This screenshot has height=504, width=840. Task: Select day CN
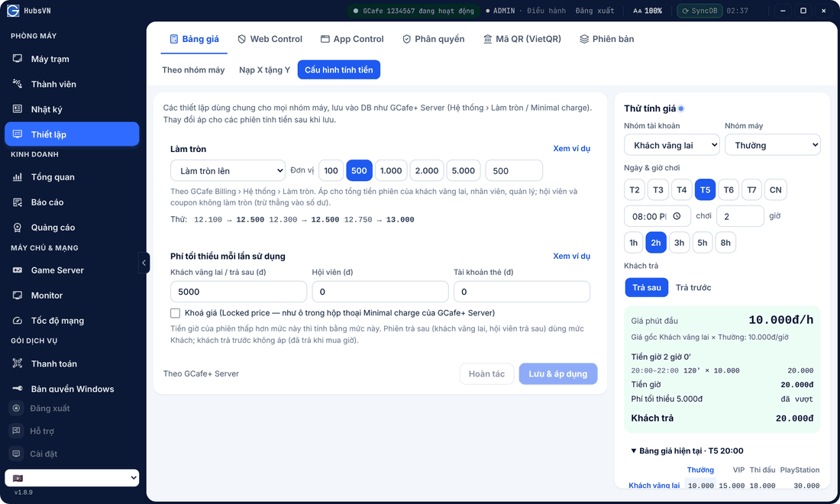tap(775, 190)
